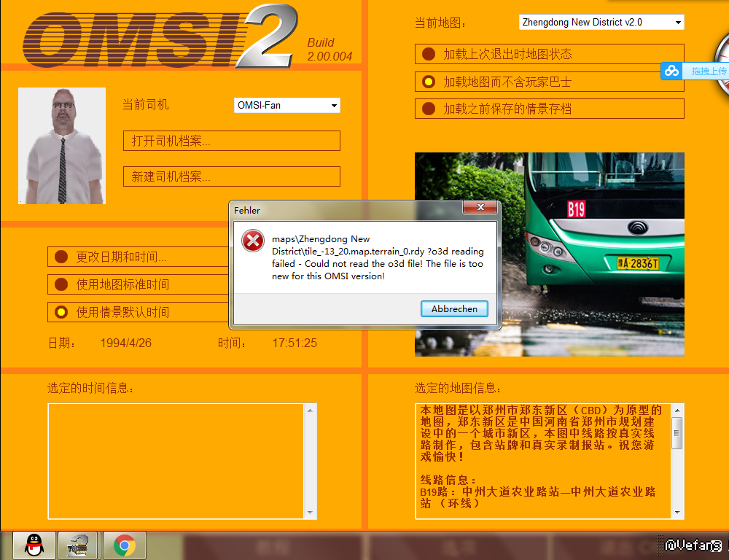Click the QQ penguin taskbar icon
Viewport: 729px width, 560px height.
click(x=34, y=545)
